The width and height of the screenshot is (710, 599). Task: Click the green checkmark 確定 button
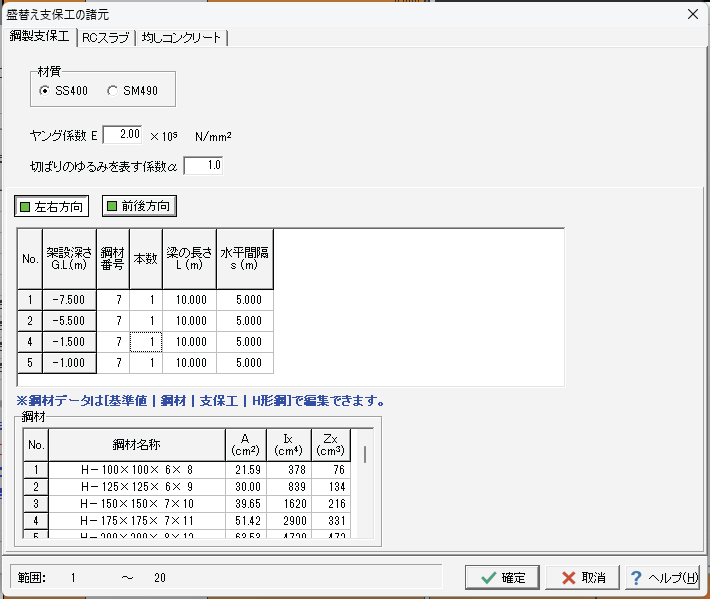click(x=503, y=578)
